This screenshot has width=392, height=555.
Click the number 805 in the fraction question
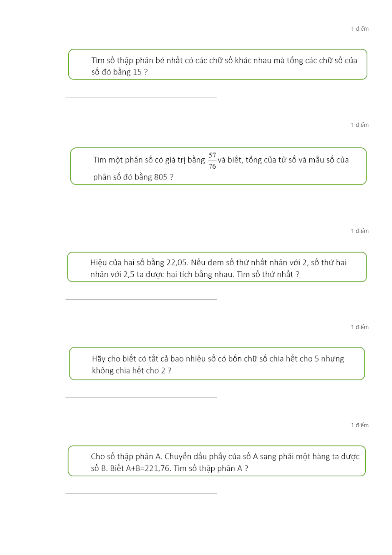tap(161, 177)
